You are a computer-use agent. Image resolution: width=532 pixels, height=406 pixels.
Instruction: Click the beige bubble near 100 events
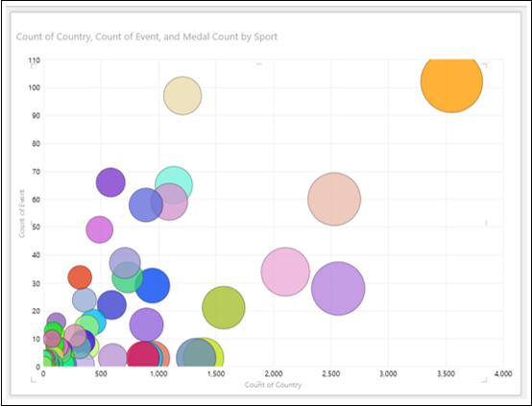click(x=182, y=96)
